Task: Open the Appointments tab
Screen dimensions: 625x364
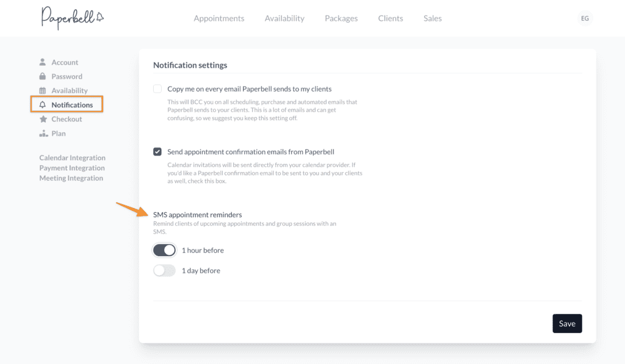Action: 219,18
